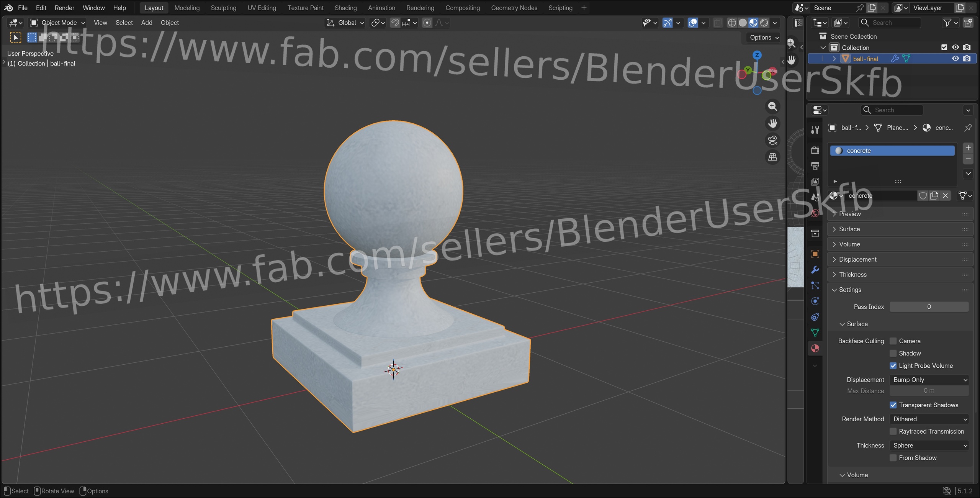
Task: Uncheck Light Probe Volume
Action: click(x=893, y=365)
